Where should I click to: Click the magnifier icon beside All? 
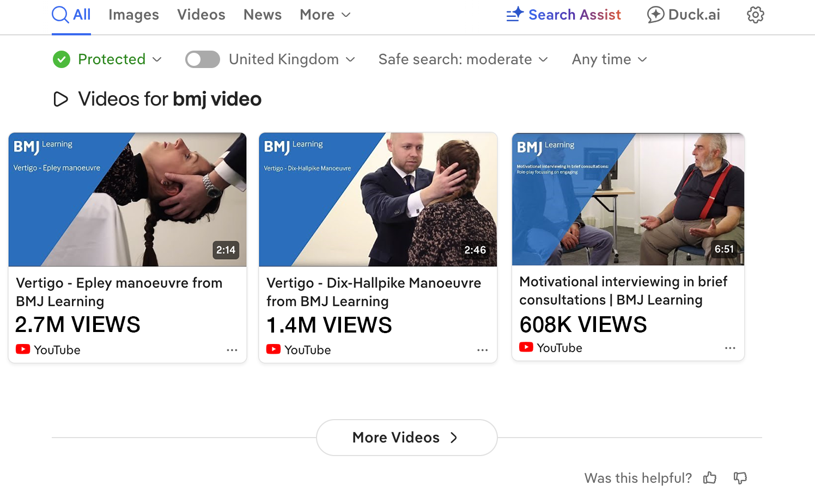pos(60,15)
